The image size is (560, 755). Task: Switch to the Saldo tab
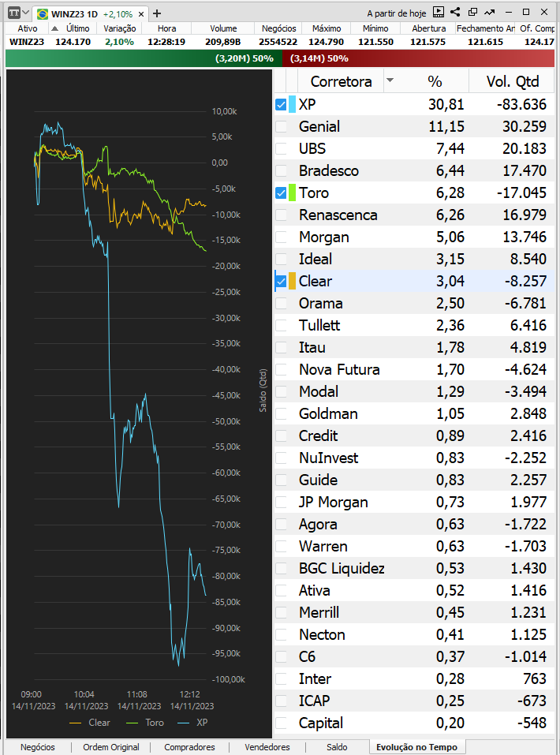337,747
